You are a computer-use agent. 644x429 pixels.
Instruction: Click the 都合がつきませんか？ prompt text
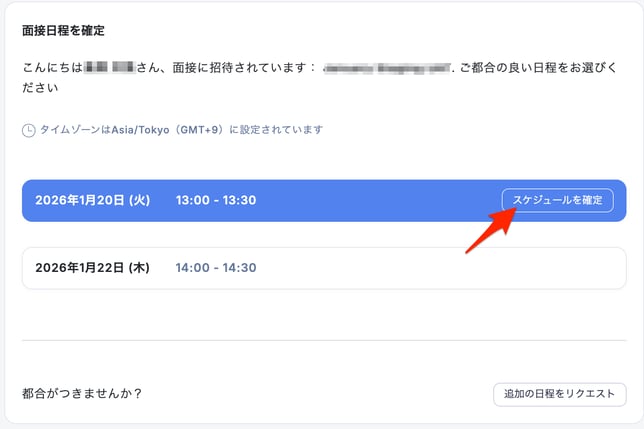click(x=82, y=393)
